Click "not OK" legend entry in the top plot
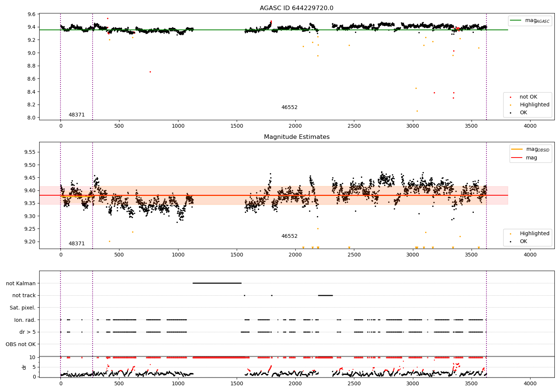560x392 pixels. [528, 97]
